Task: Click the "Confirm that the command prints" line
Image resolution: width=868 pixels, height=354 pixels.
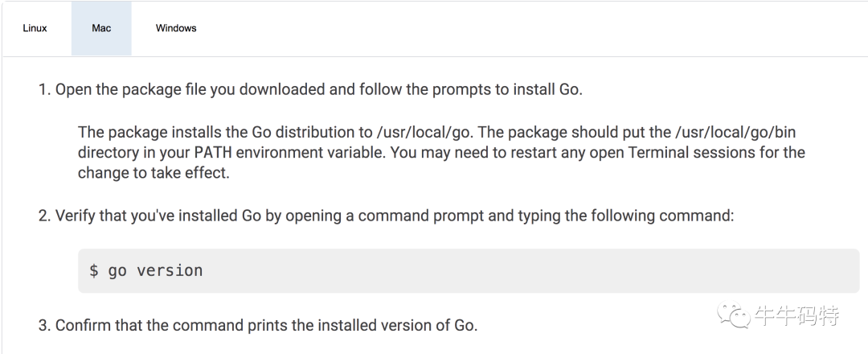Action: click(x=265, y=325)
